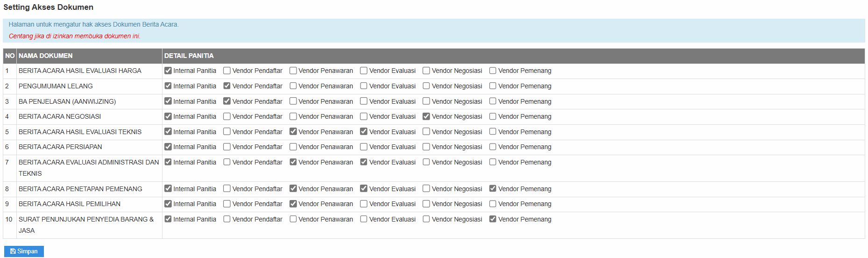Click the NAMA DOKUMEN column header
Screen dimensions: 868x258
point(46,56)
